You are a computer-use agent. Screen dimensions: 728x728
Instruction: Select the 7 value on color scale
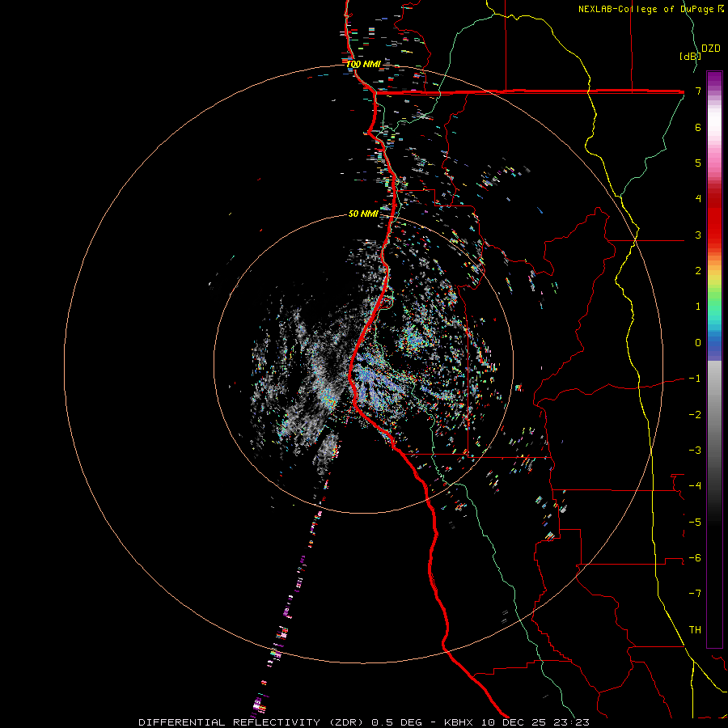pyautogui.click(x=698, y=91)
